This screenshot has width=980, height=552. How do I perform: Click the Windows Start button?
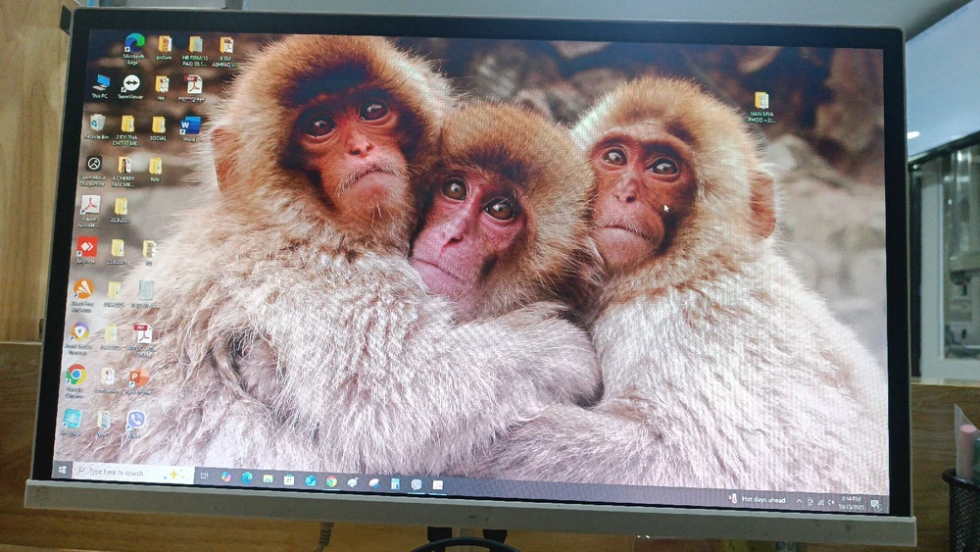[x=63, y=470]
